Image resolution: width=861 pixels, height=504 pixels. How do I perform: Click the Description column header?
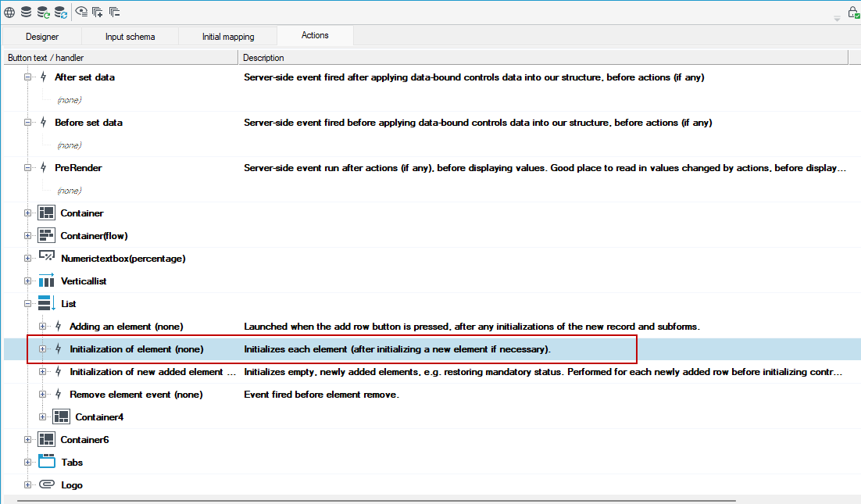[x=544, y=58]
